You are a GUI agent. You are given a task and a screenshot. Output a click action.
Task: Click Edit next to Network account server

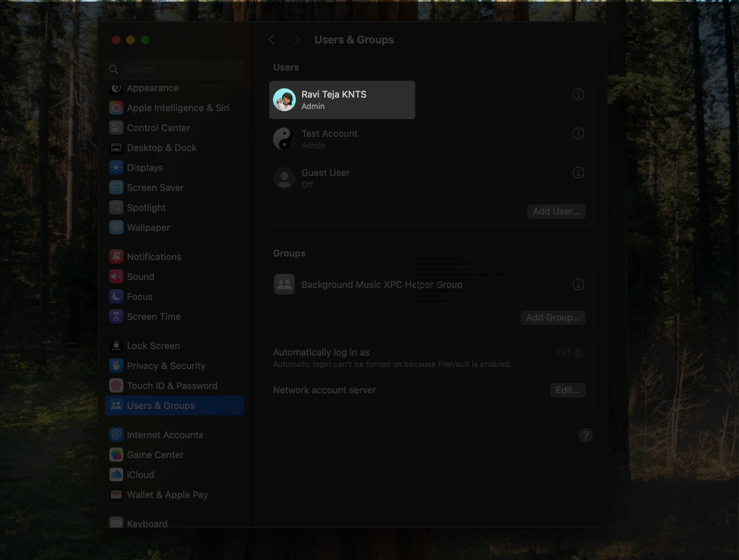[x=567, y=390]
